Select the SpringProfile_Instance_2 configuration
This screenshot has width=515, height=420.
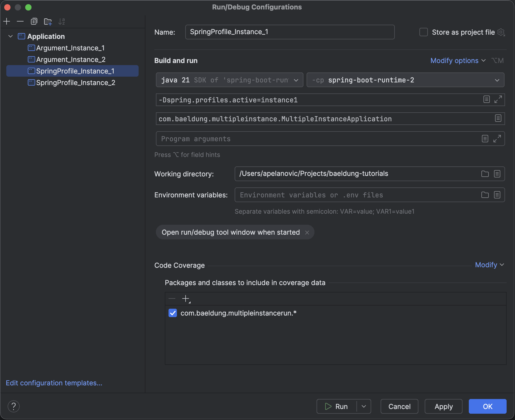[x=76, y=83]
